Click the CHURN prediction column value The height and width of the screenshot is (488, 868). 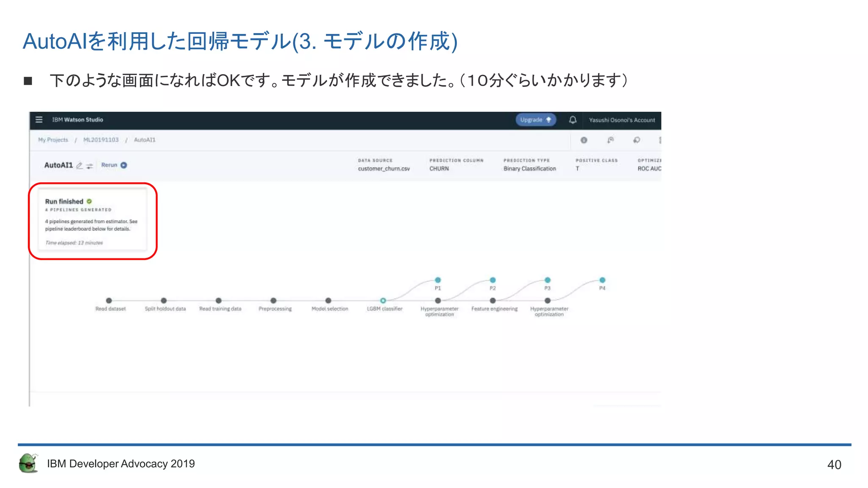click(439, 169)
